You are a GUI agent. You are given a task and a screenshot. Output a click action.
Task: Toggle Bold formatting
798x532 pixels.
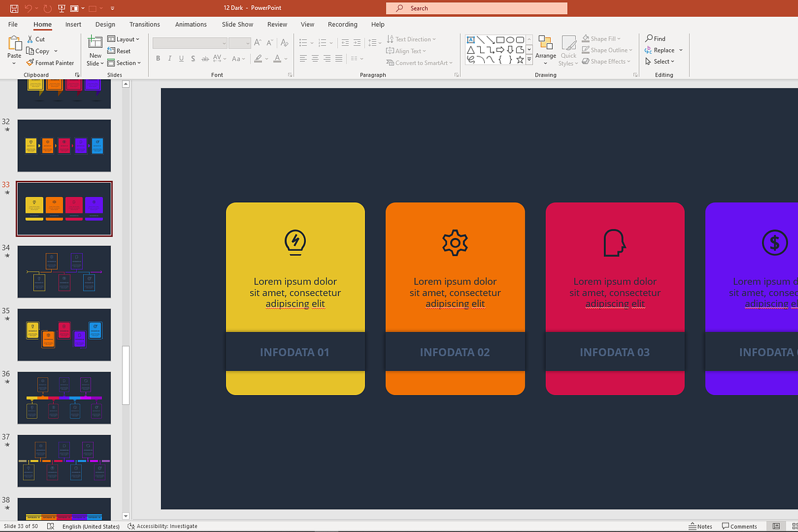coord(158,59)
